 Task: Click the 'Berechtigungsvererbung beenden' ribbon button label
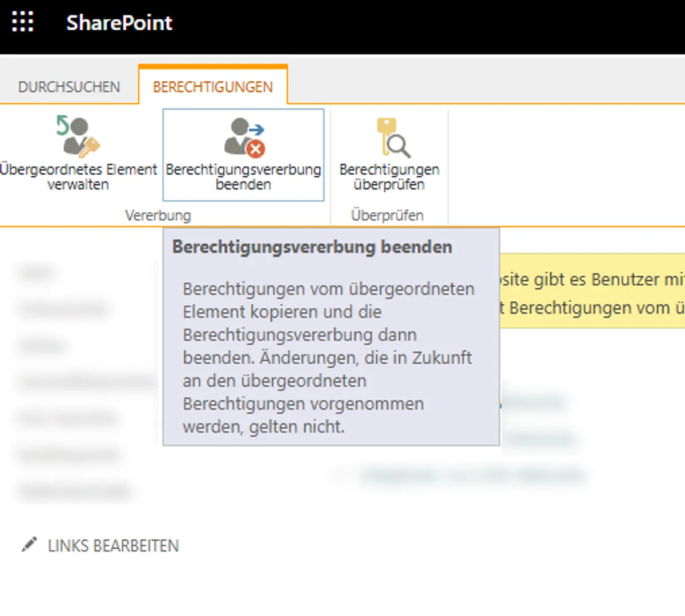pyautogui.click(x=243, y=177)
